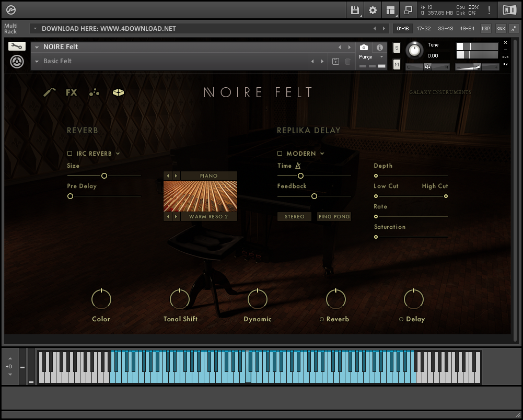Open the gear options settings
The height and width of the screenshot is (420, 523).
tap(373, 10)
